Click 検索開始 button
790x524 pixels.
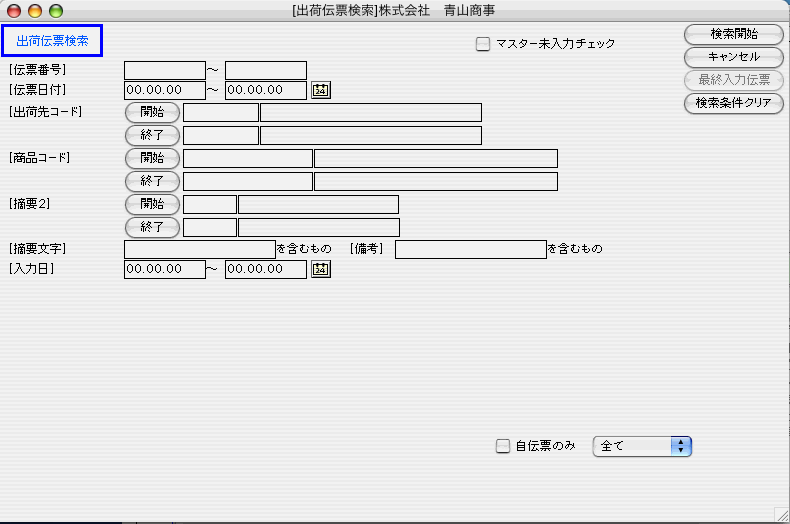(733, 34)
